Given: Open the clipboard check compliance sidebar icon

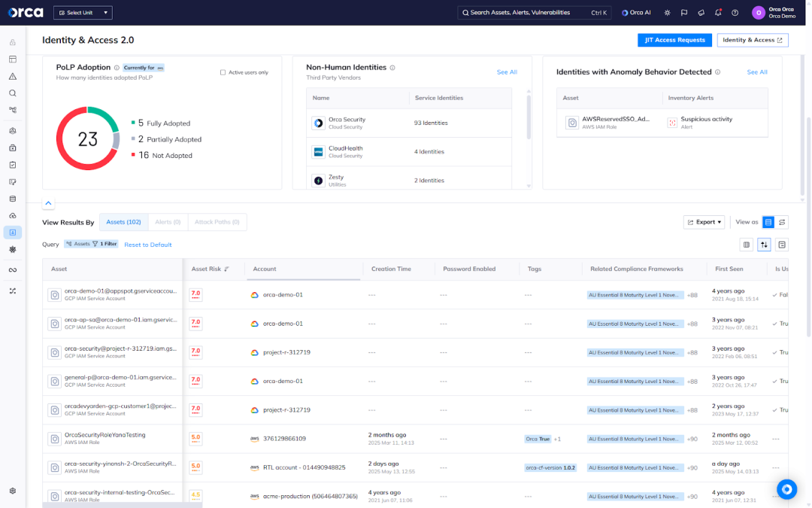Looking at the screenshot, I should tap(13, 165).
